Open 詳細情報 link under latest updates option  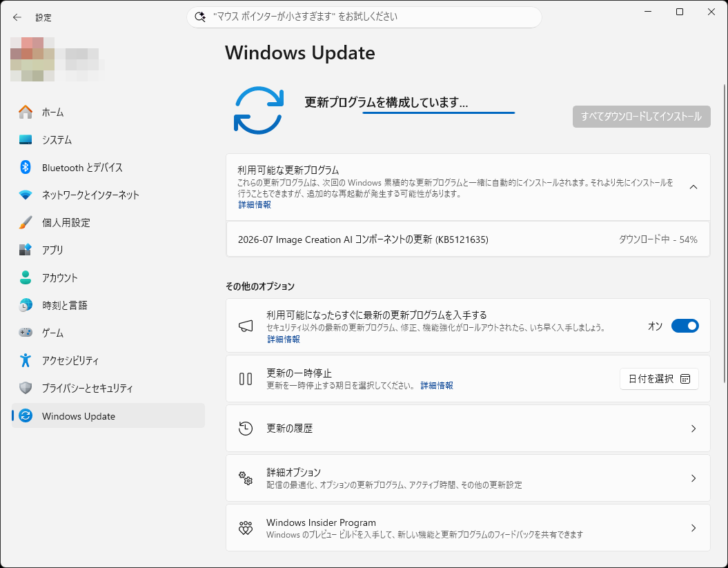pyautogui.click(x=283, y=340)
